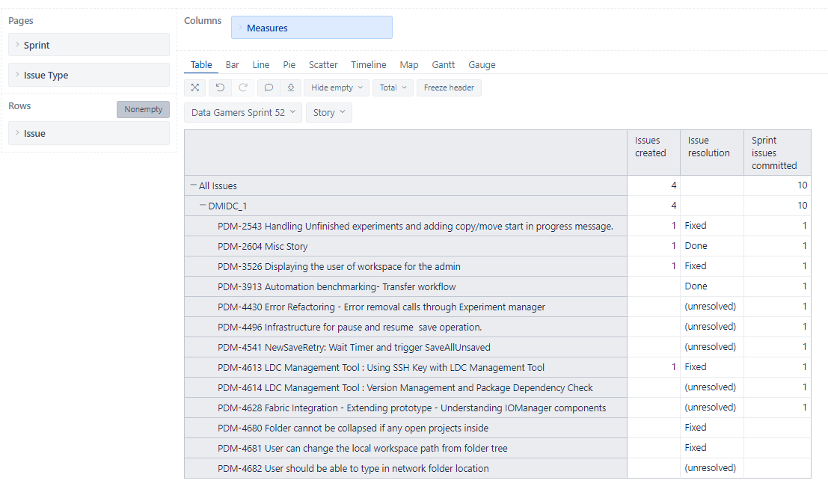This screenshot has width=828, height=504.
Task: Select the Pie chart tab
Action: pos(289,64)
